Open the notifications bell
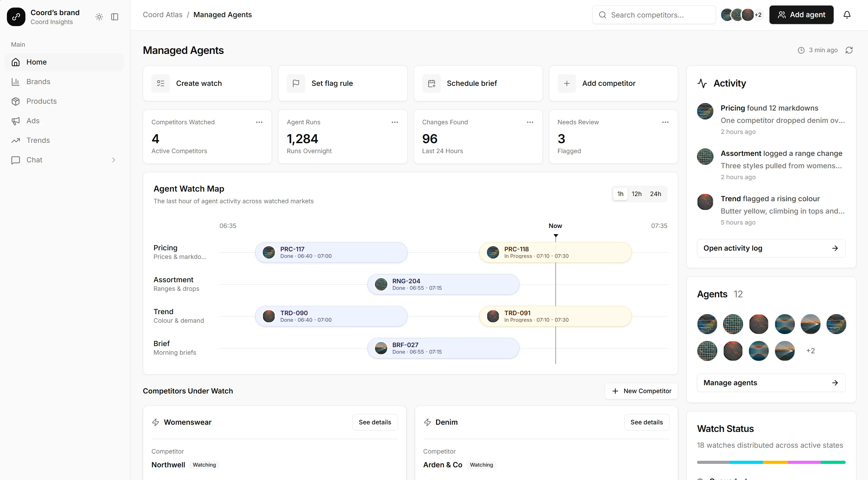Viewport: 868px width, 480px height. (x=847, y=15)
